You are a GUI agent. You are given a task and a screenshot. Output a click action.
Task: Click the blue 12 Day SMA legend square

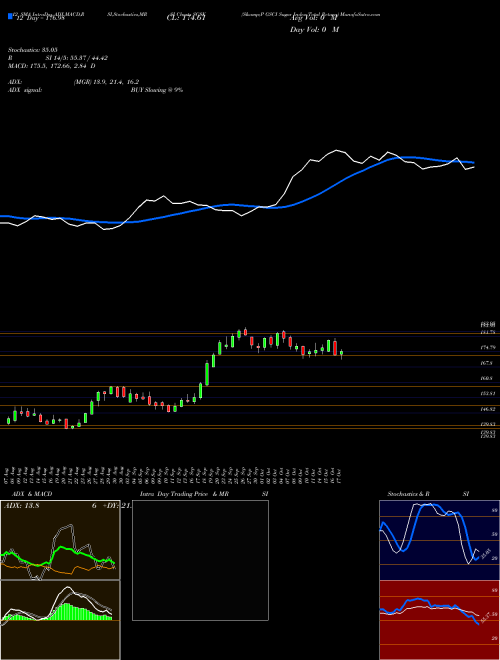(x=10, y=17)
